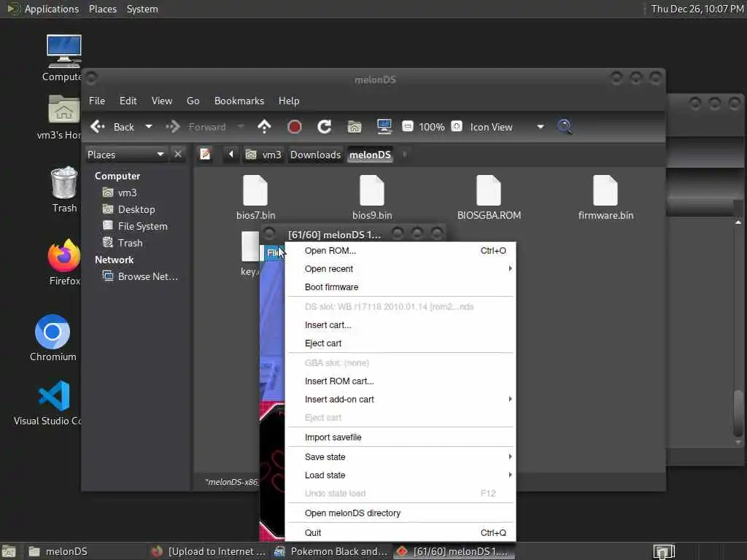Go up to the parent folder

264,127
